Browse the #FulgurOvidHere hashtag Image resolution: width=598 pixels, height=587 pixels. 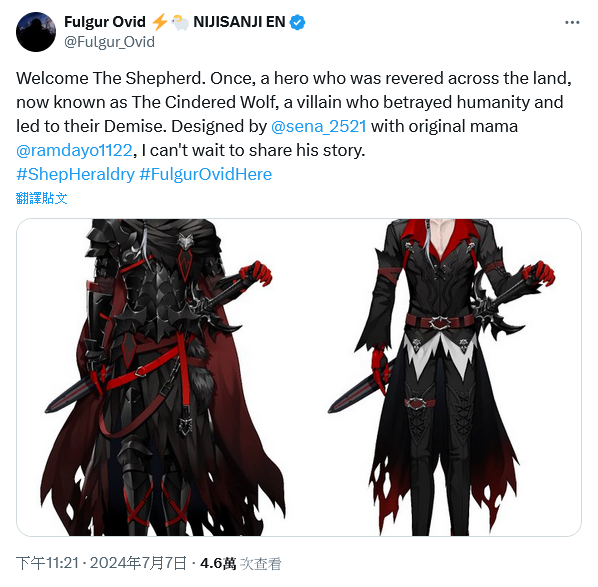pos(206,174)
